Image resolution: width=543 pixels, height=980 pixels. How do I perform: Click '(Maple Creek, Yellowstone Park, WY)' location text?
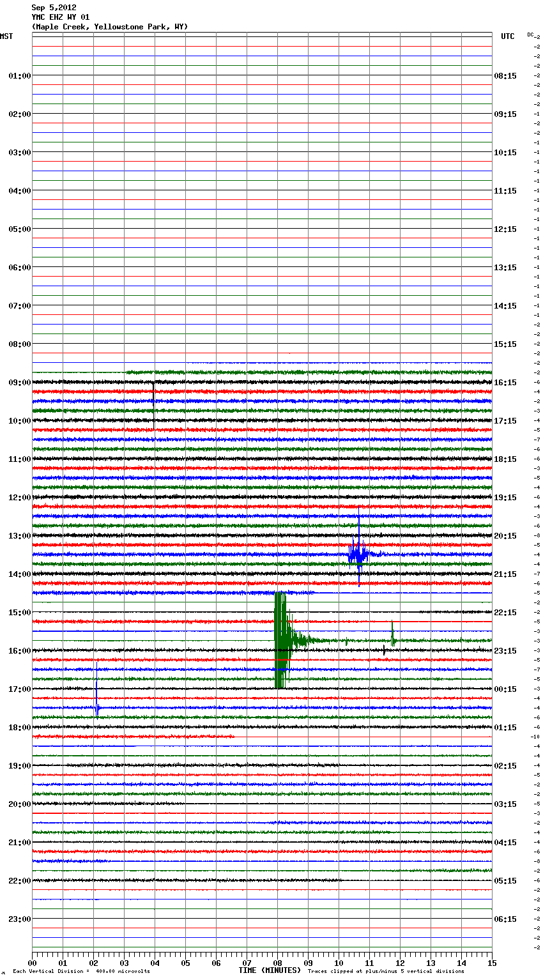point(110,27)
